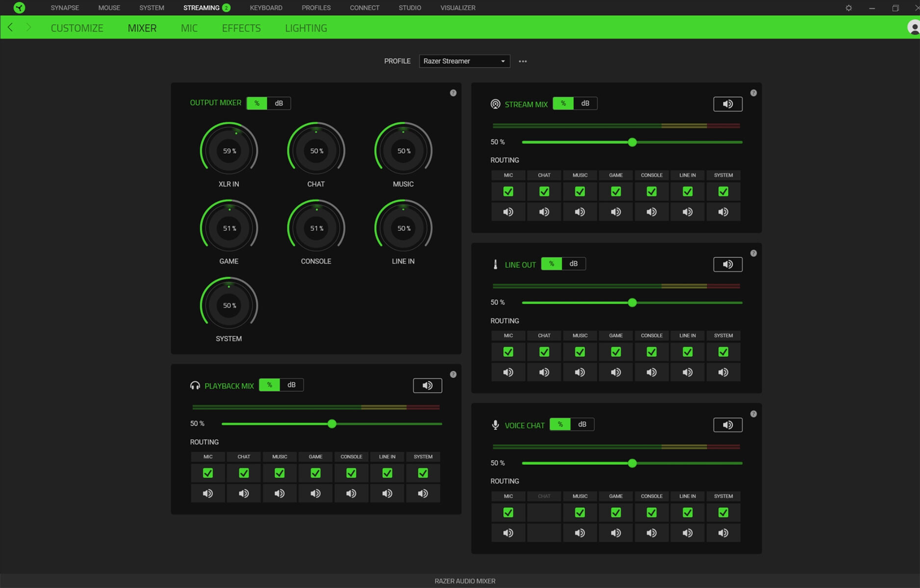Mute the Stream Mix master output
Screen dimensions: 920x588
click(x=728, y=104)
